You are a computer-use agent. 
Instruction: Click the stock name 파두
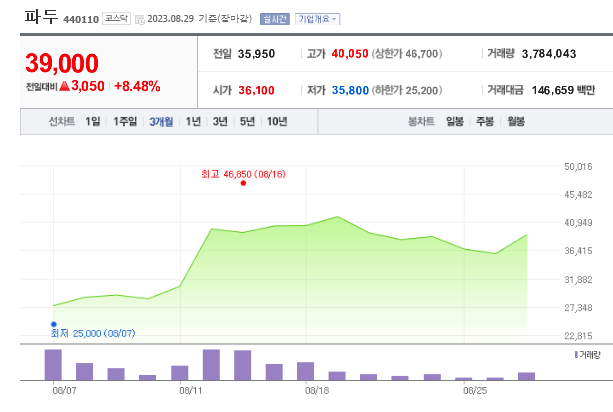[41, 17]
